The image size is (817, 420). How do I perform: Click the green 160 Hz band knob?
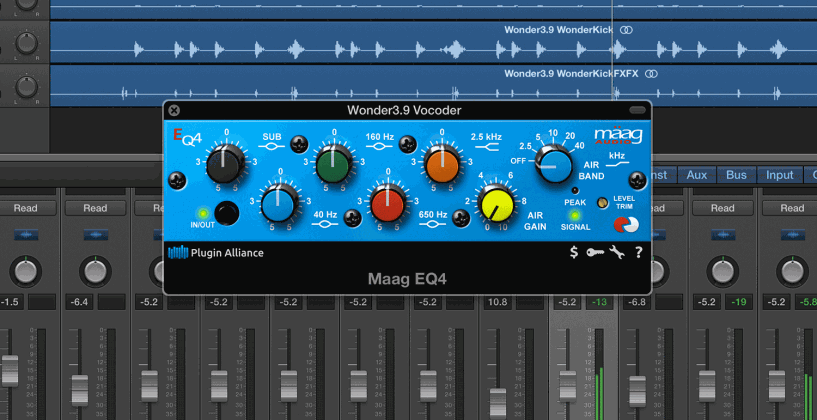click(x=333, y=164)
